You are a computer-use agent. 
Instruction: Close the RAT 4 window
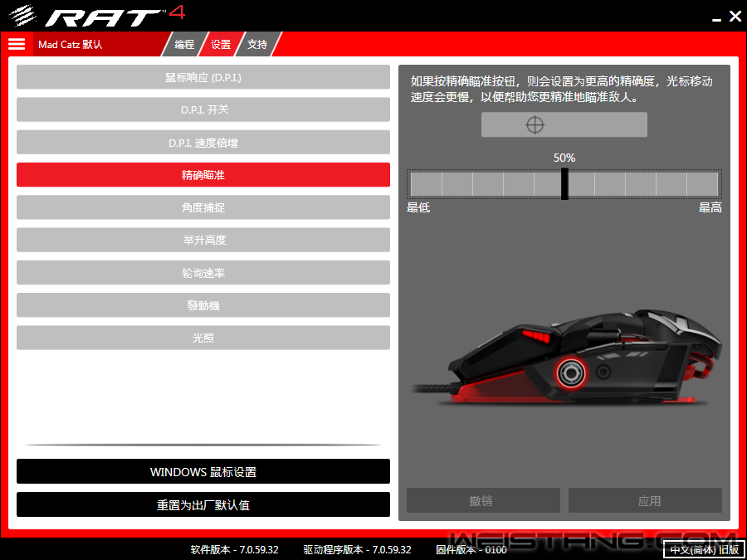(x=735, y=17)
